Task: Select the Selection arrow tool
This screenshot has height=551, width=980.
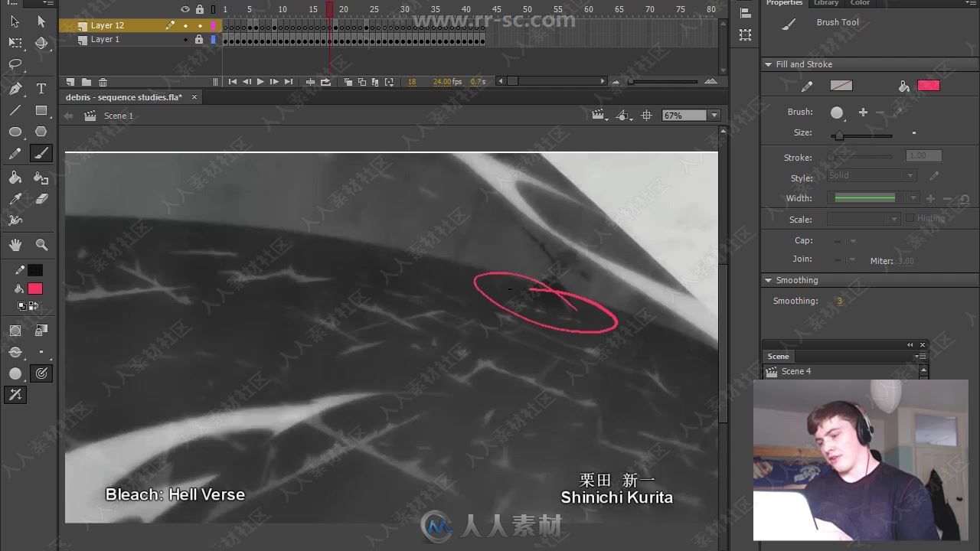Action: tap(15, 21)
